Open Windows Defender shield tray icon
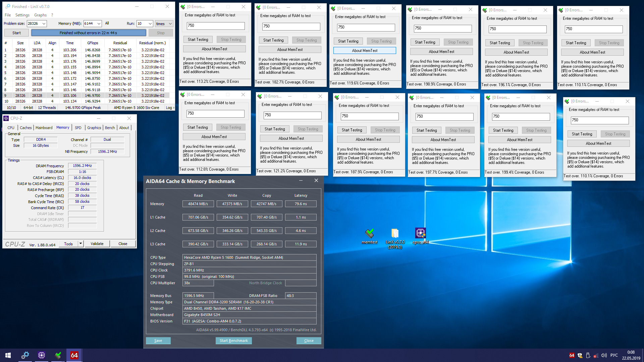This screenshot has height=362, width=644. [x=580, y=355]
